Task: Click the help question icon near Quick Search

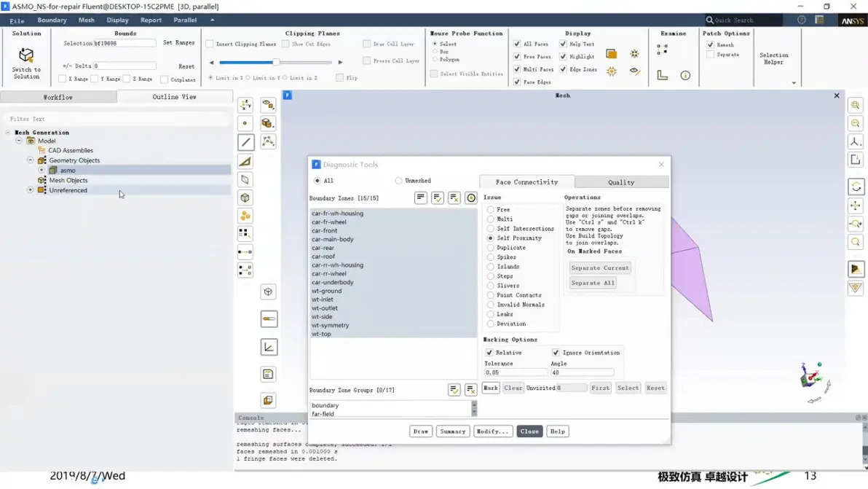Action: pos(801,20)
